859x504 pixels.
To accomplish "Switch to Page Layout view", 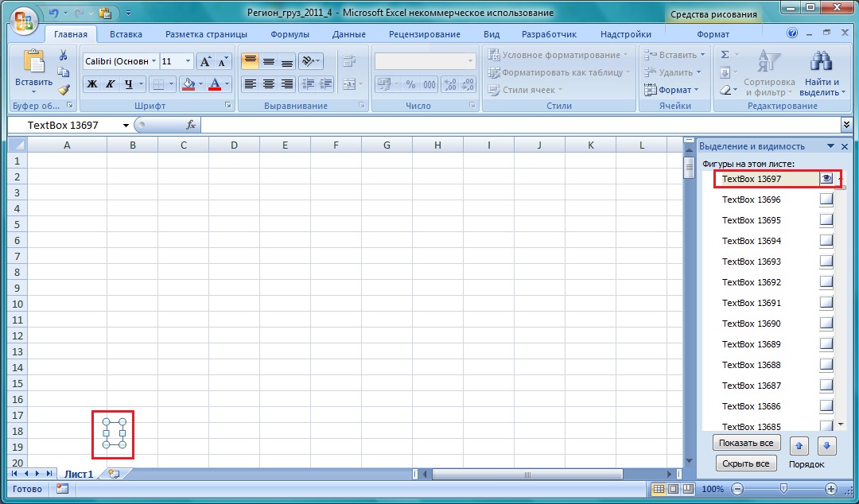I will click(674, 489).
